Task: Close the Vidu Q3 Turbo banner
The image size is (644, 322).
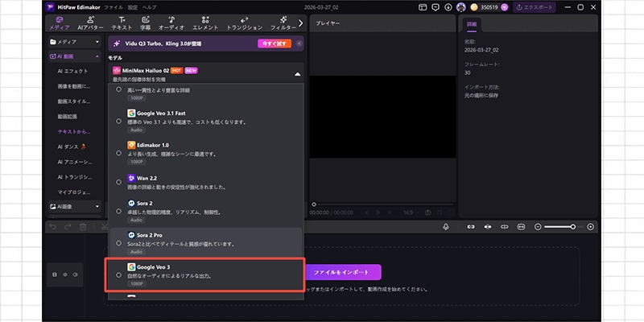Action: 299,43
